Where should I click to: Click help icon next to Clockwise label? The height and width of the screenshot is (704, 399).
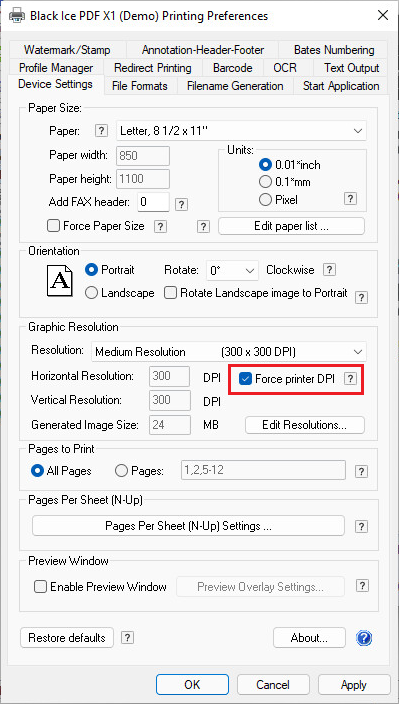329,270
